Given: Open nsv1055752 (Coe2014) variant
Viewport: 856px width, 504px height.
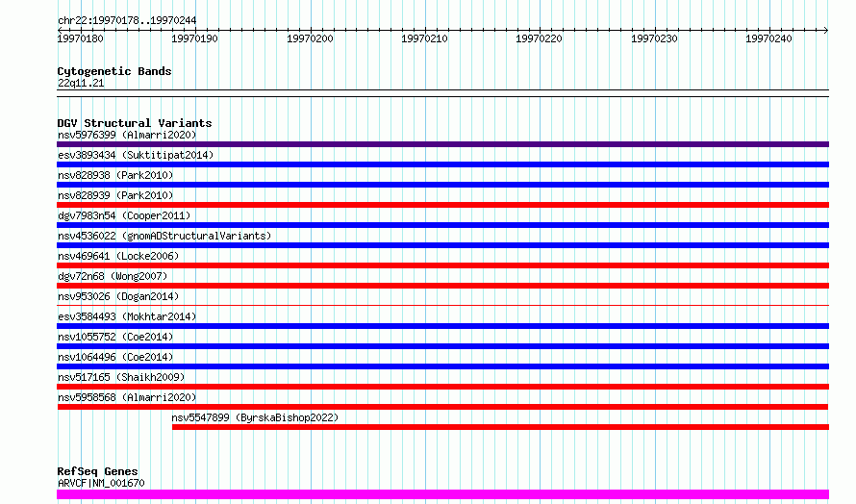Looking at the screenshot, I should (115, 337).
